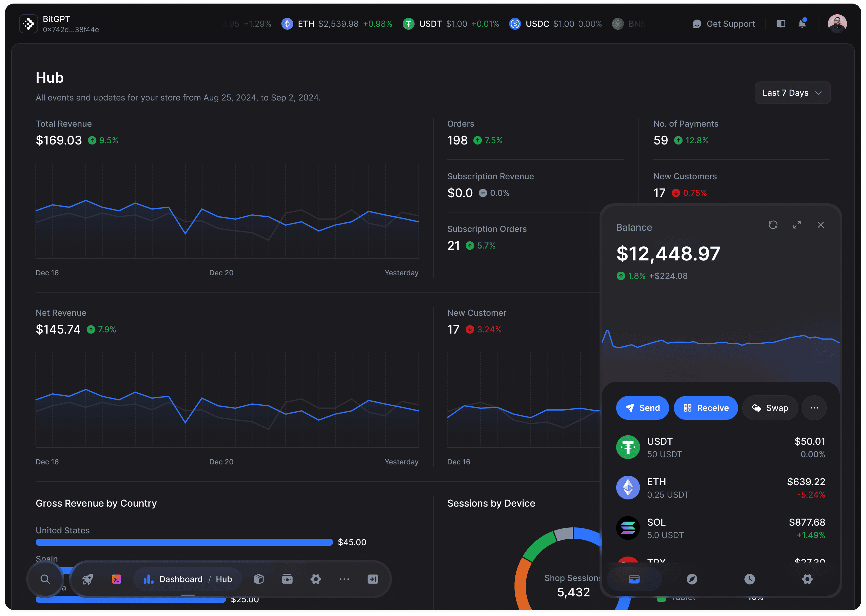Open the notifications bell
Image resolution: width=866 pixels, height=616 pixels.
[802, 24]
